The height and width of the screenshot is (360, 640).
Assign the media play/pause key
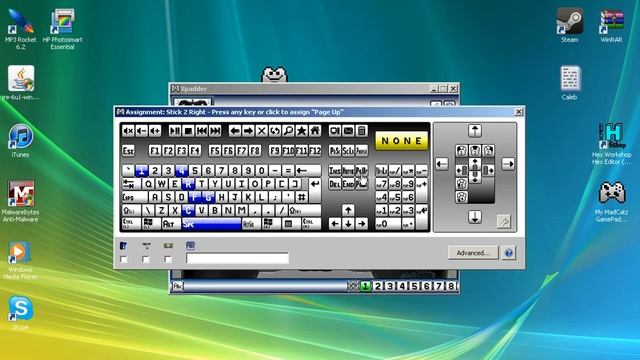175,131
